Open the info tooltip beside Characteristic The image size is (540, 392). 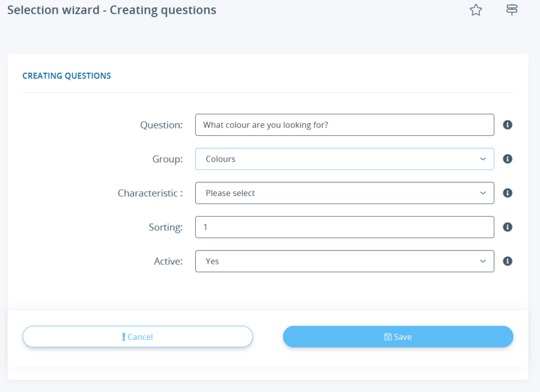point(507,193)
